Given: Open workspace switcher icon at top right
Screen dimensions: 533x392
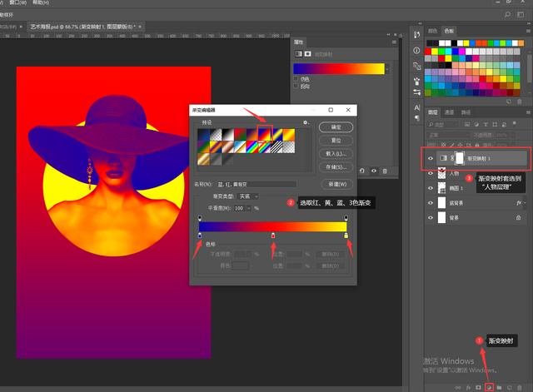Looking at the screenshot, I should [x=521, y=15].
